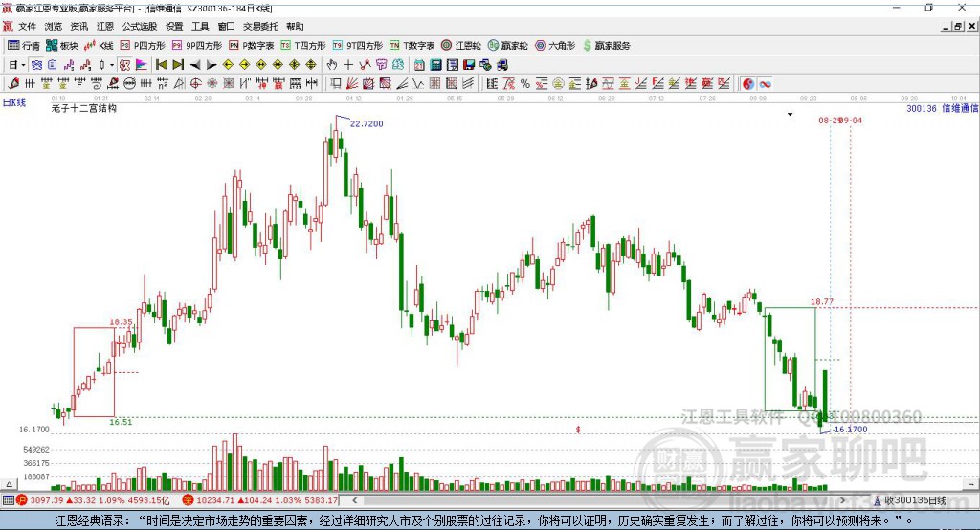
Task: Open the 9P四方形 square tool
Action: 197,46
